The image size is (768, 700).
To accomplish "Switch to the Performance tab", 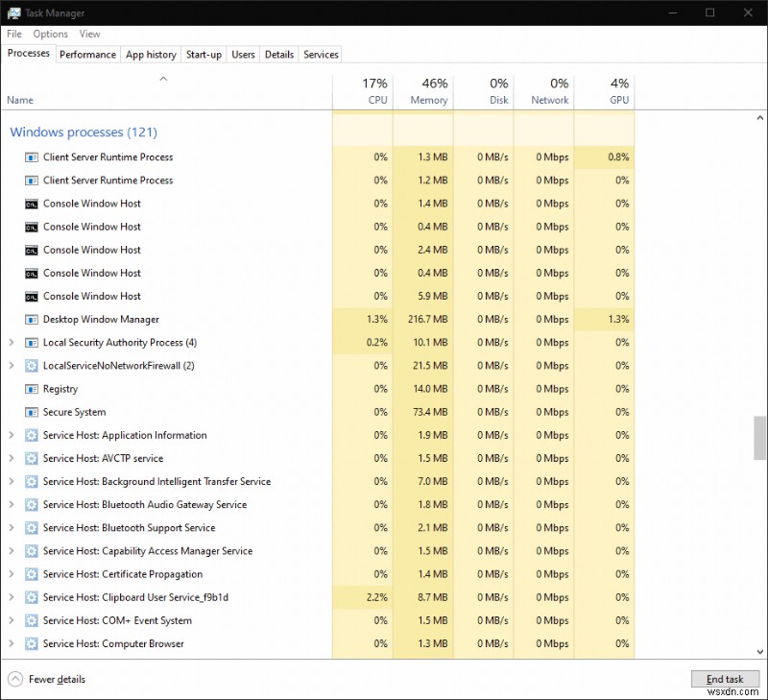I will (87, 55).
